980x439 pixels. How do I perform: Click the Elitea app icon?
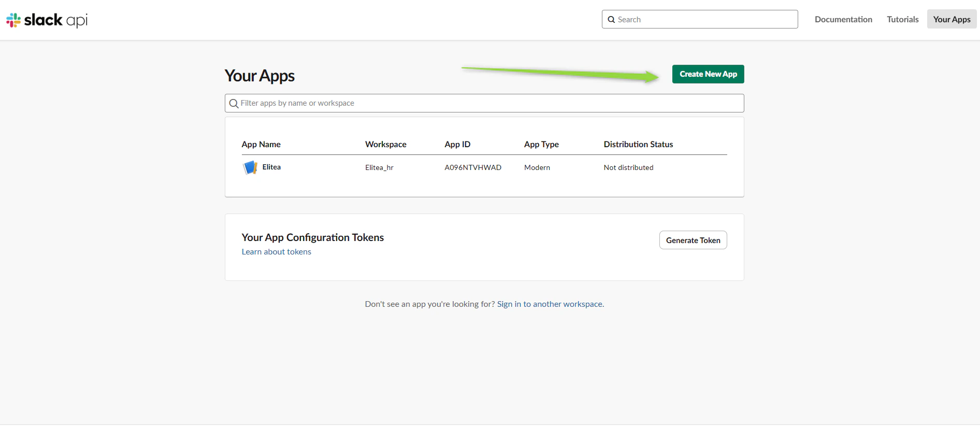pos(250,167)
